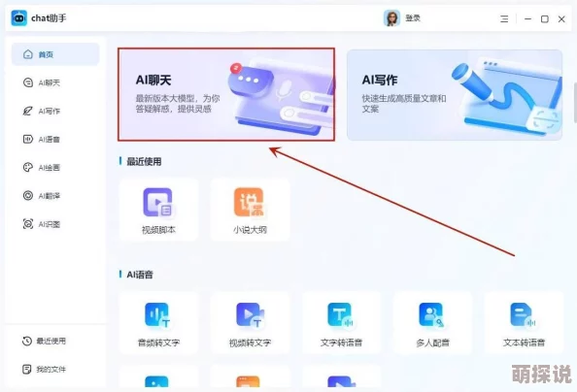This screenshot has height=392, width=577.
Task: Open AI聊天 in the sidebar
Action: [55, 82]
